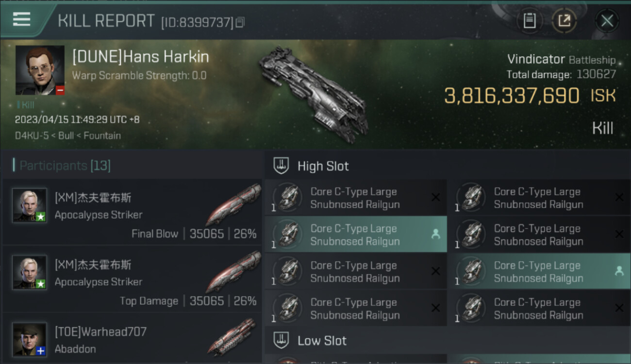Select the Final Blow participant entry
The width and height of the screenshot is (631, 364).
[x=132, y=212]
